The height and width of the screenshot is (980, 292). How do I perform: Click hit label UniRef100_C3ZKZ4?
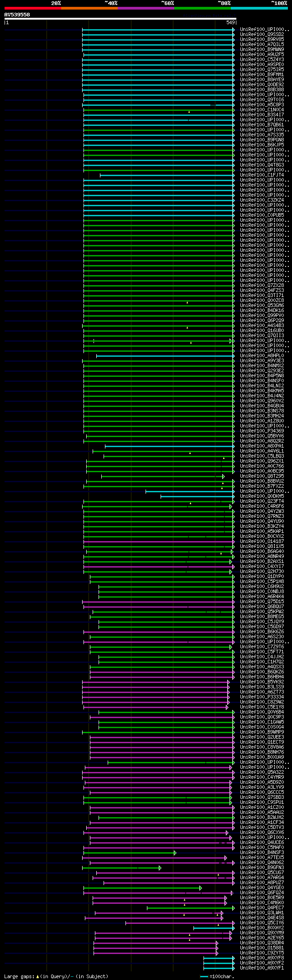262,200
